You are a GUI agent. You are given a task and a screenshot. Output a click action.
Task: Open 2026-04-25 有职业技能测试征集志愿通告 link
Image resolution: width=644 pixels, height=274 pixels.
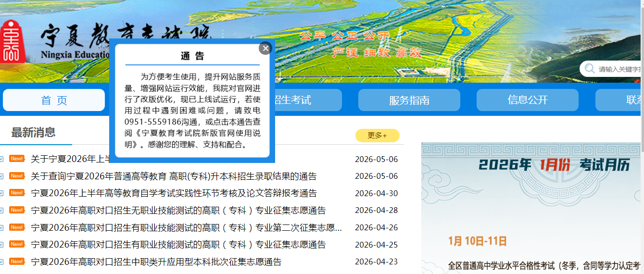pos(178,245)
